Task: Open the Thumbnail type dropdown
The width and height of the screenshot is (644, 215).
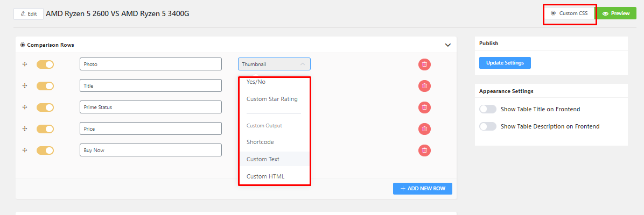Action: click(274, 64)
